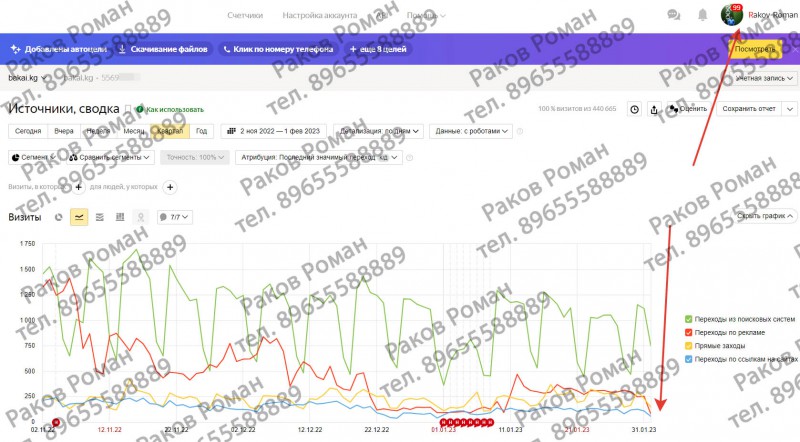The image size is (800, 442).
Task: Switch to pie chart view
Action: (x=59, y=217)
